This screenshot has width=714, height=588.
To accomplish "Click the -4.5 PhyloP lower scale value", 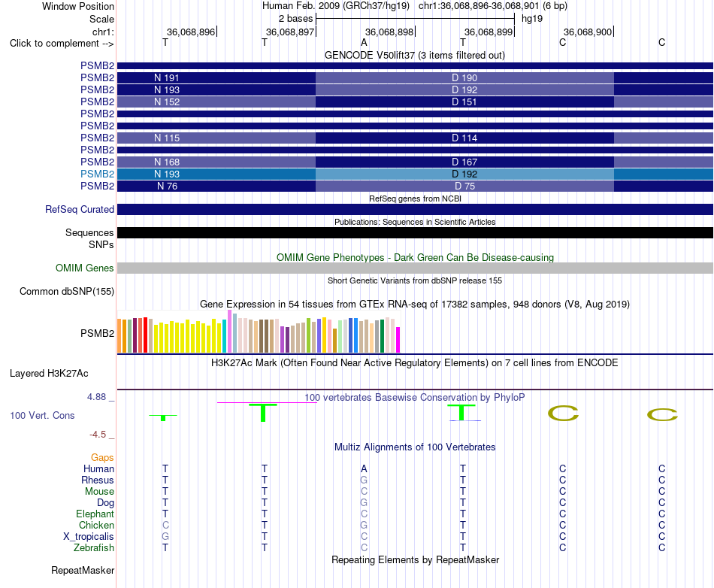I will pyautogui.click(x=98, y=435).
